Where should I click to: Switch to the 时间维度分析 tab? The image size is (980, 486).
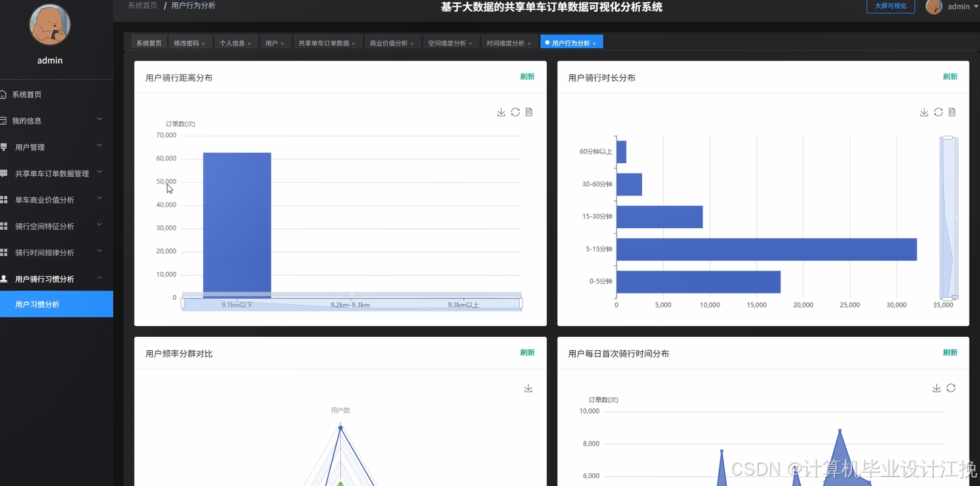pyautogui.click(x=505, y=43)
